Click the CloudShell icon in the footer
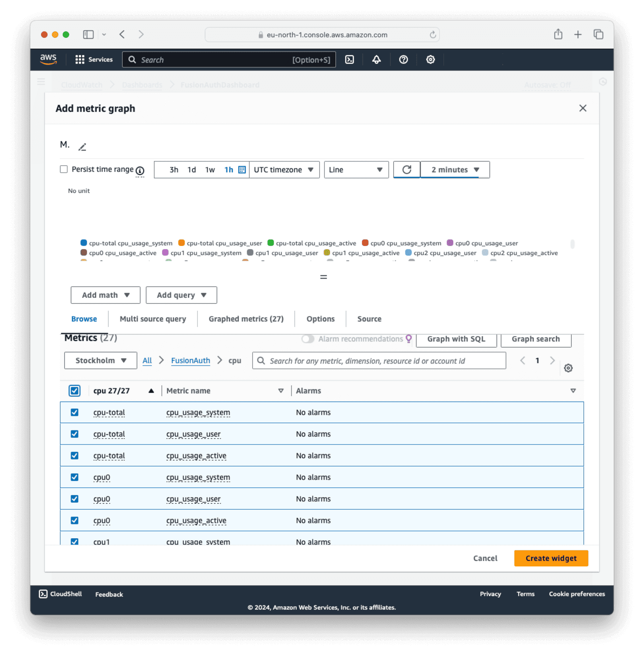The image size is (644, 655). tap(43, 594)
